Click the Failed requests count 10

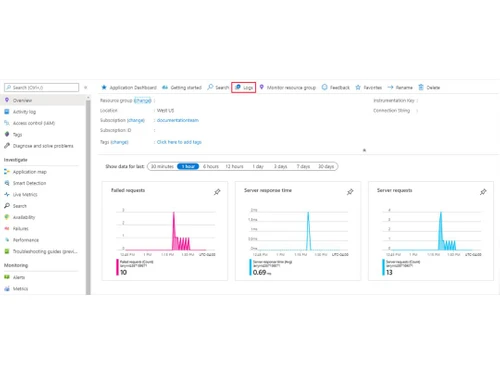pyautogui.click(x=123, y=272)
